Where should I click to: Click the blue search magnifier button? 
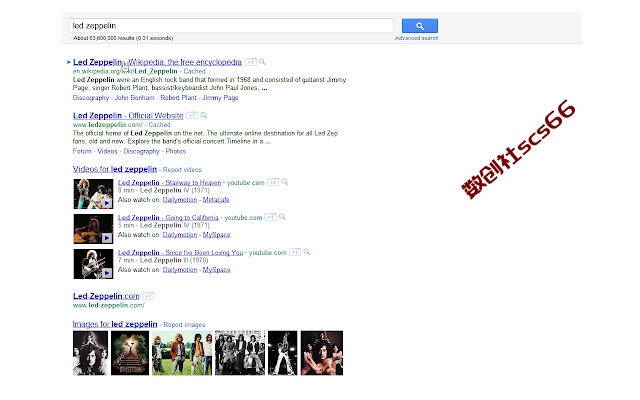point(420,26)
